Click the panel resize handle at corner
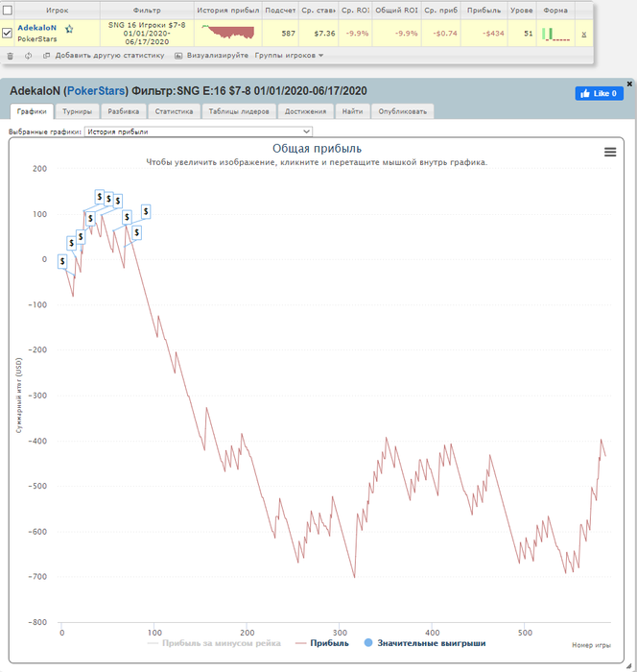The width and height of the screenshot is (637, 672). 629,665
